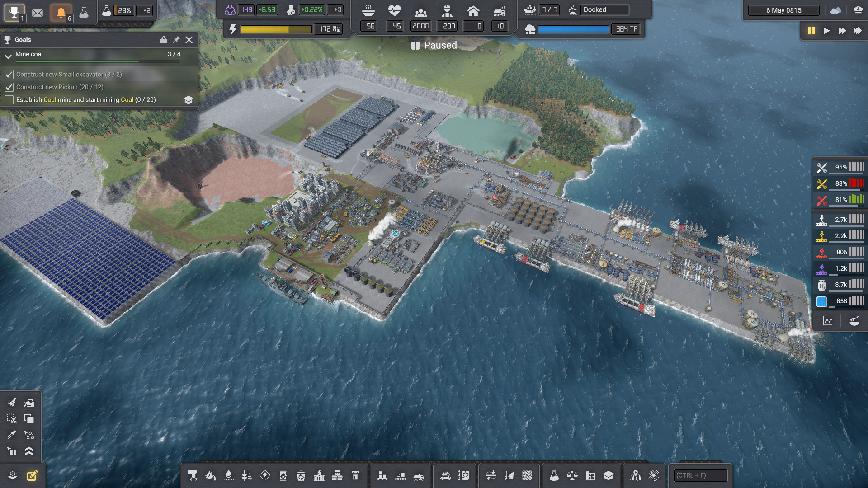Open the research flask icon
Viewport: 868px width, 488px height.
[84, 13]
